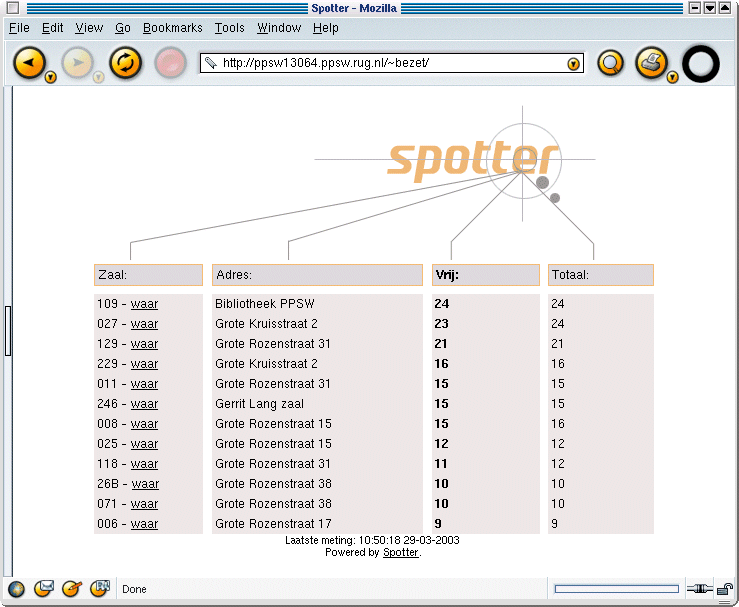Viewport: 739px width, 607px height.
Task: Click the Print button in toolbar
Action: point(650,63)
